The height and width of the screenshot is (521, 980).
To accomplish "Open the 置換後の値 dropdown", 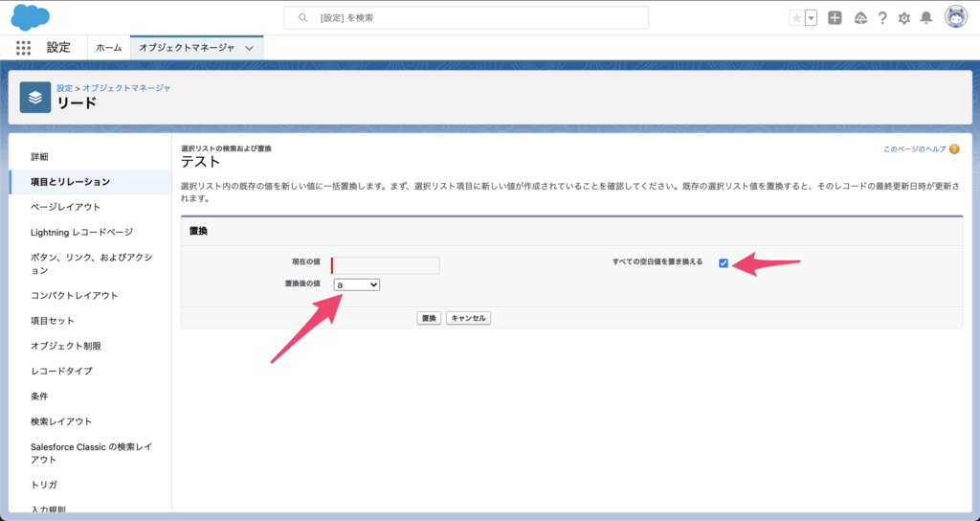I will (x=356, y=284).
